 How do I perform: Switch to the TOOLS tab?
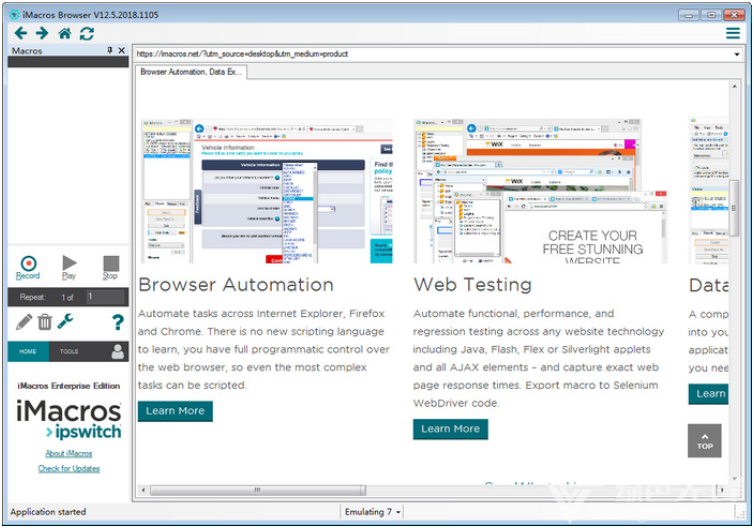click(69, 352)
